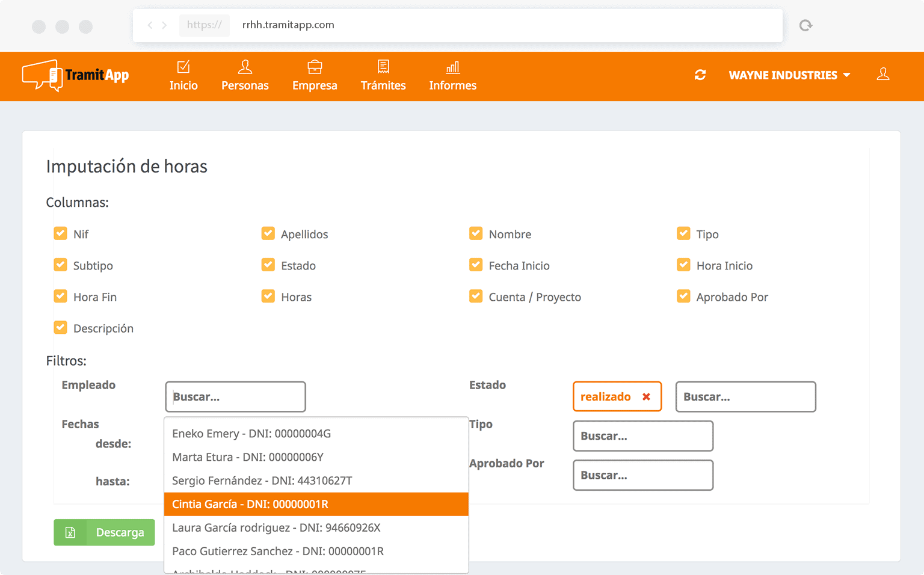Viewport: 924px width, 575px height.
Task: Select Eneko Emery from the employee list
Action: point(316,434)
